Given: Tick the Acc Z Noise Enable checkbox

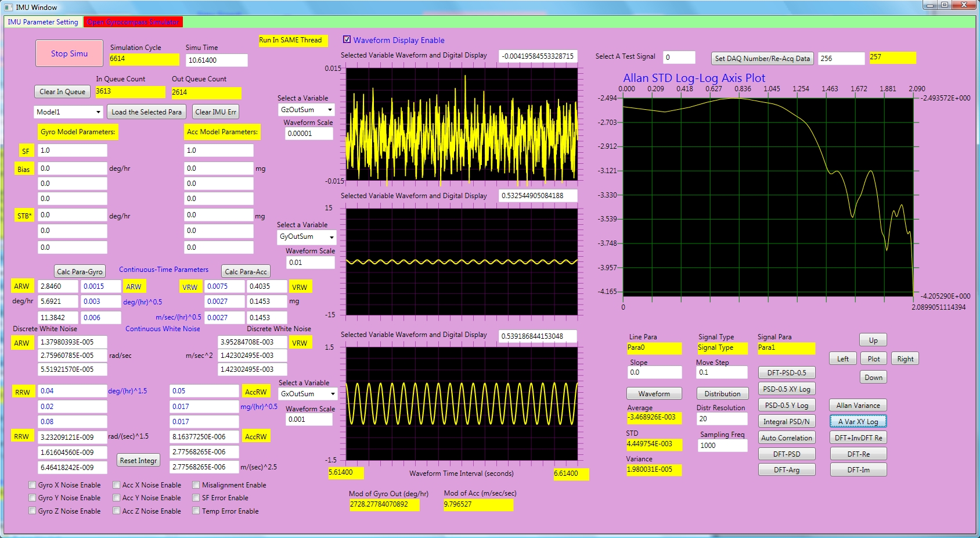Looking at the screenshot, I should 117,511.
